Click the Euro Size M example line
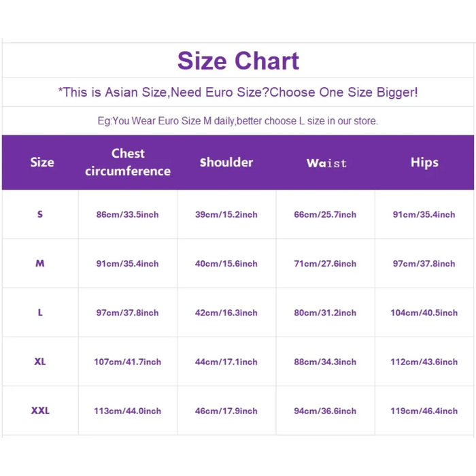 tap(238, 121)
